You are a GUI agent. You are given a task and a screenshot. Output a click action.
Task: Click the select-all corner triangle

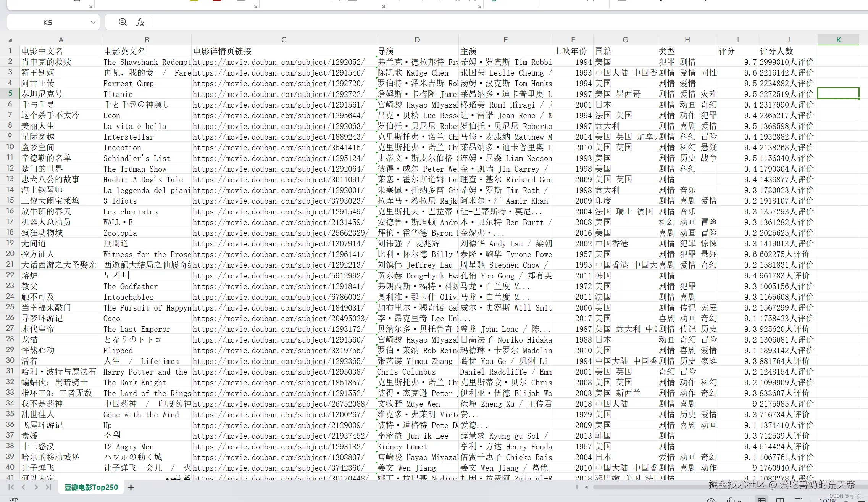(10, 40)
